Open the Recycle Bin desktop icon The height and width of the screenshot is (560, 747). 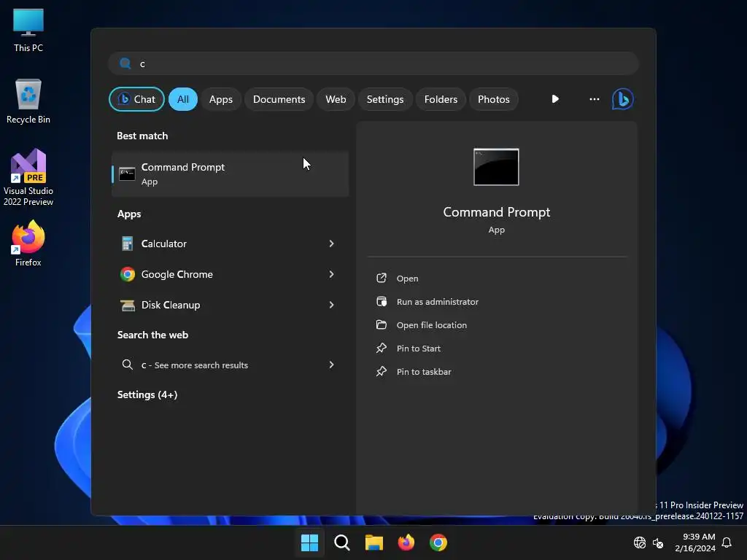(x=28, y=101)
